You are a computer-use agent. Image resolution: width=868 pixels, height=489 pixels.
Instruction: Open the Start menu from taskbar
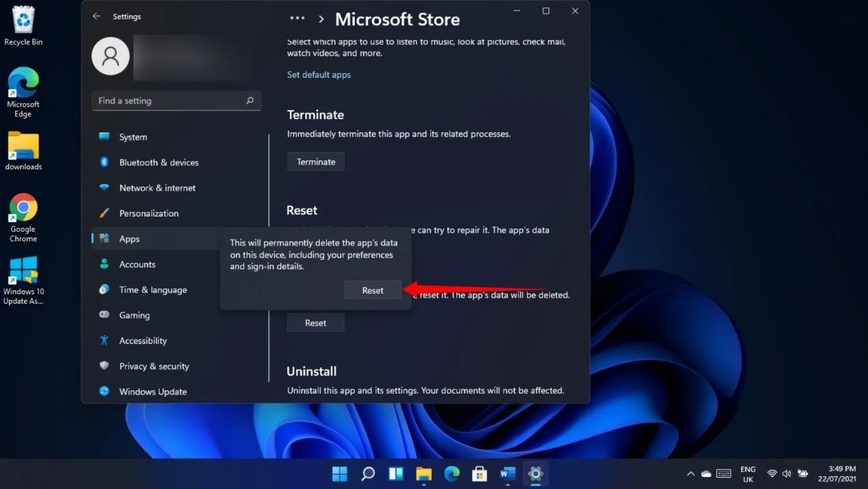tap(340, 474)
